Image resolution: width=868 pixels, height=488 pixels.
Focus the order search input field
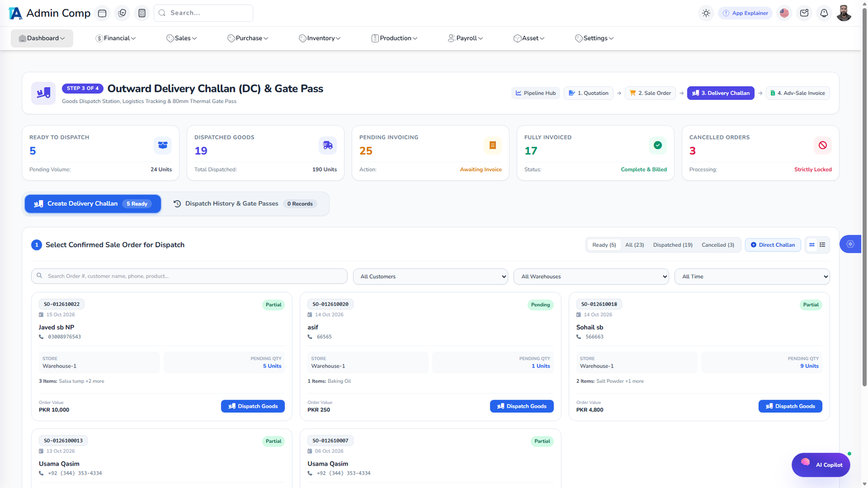pos(189,276)
